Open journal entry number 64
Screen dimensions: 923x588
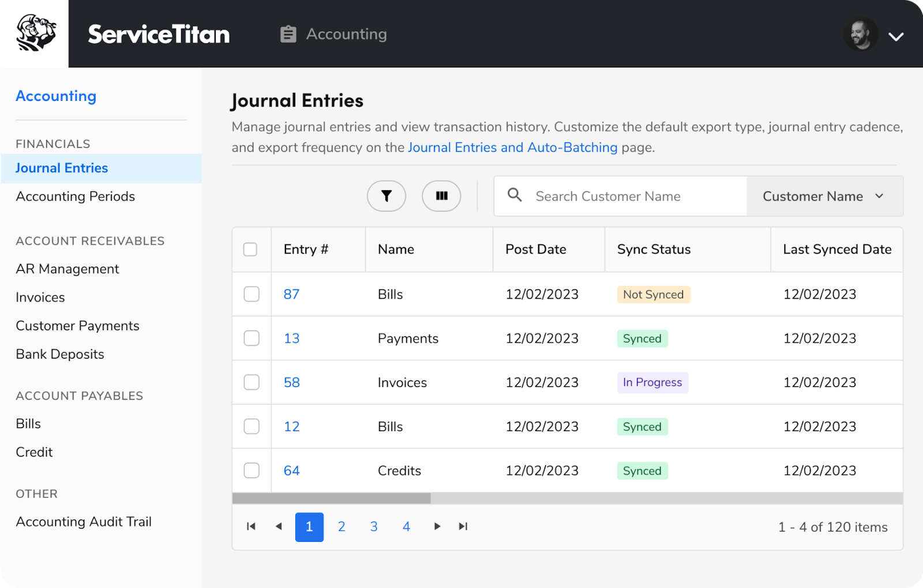pos(291,470)
